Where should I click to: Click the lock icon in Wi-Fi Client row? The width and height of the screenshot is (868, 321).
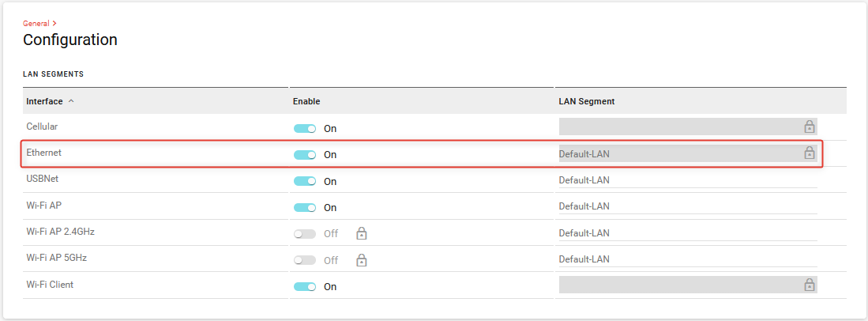click(x=809, y=285)
